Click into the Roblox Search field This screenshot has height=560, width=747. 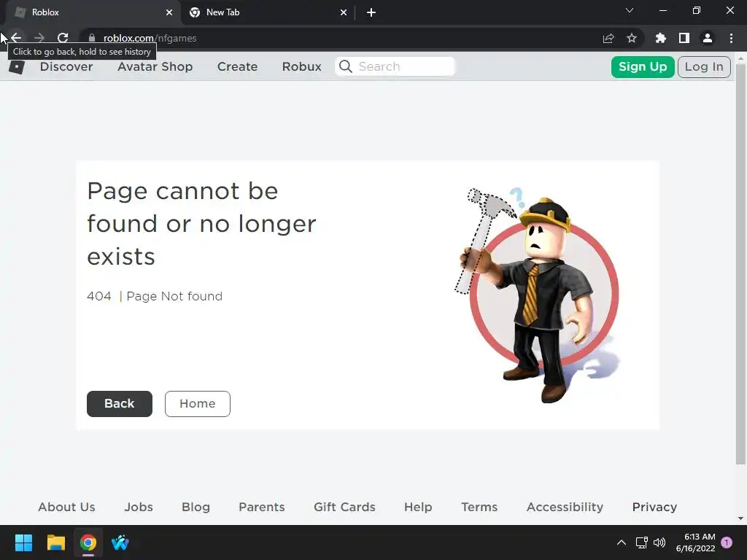(395, 66)
